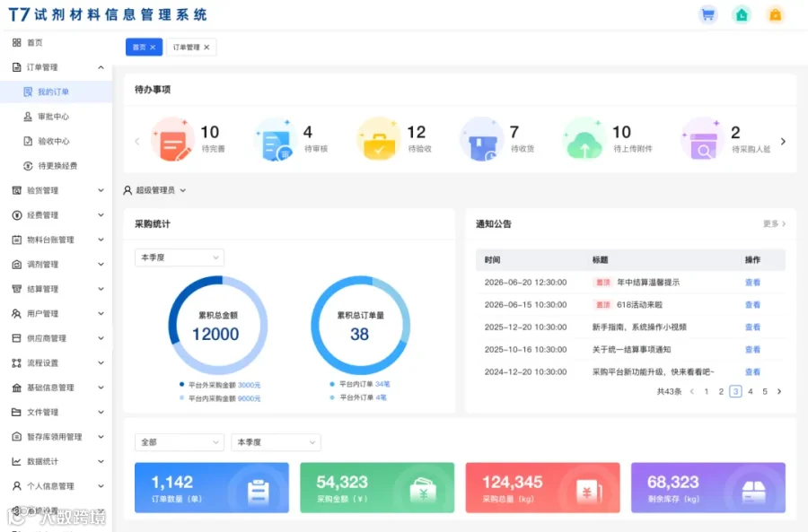Image resolution: width=808 pixels, height=532 pixels.
Task: Expand the 暂存库领用管理 menu chevron
Action: click(101, 437)
